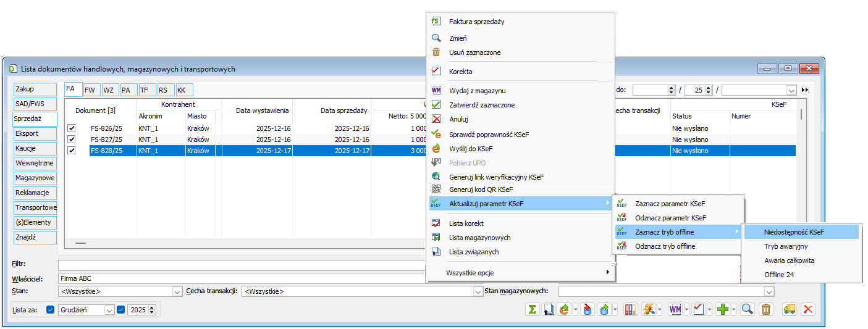The height and width of the screenshot is (329, 868).
Task: Uncheck the checkbox for document FS-826/25
Action: tap(71, 128)
